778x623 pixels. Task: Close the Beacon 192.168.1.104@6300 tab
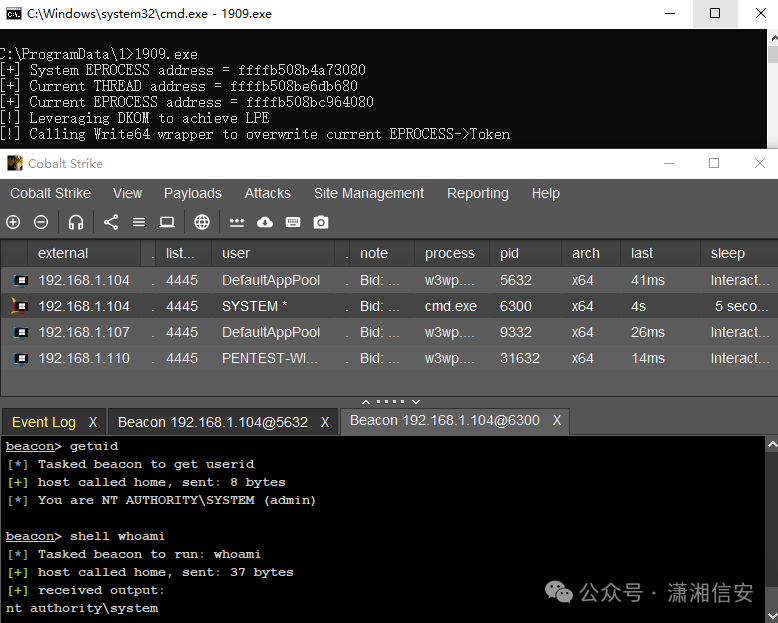tap(557, 421)
